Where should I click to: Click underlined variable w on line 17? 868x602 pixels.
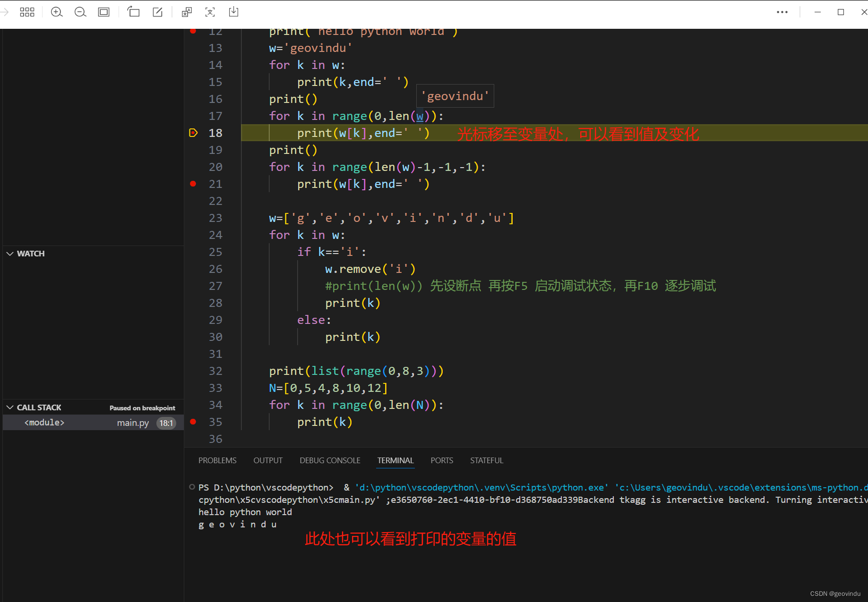420,116
